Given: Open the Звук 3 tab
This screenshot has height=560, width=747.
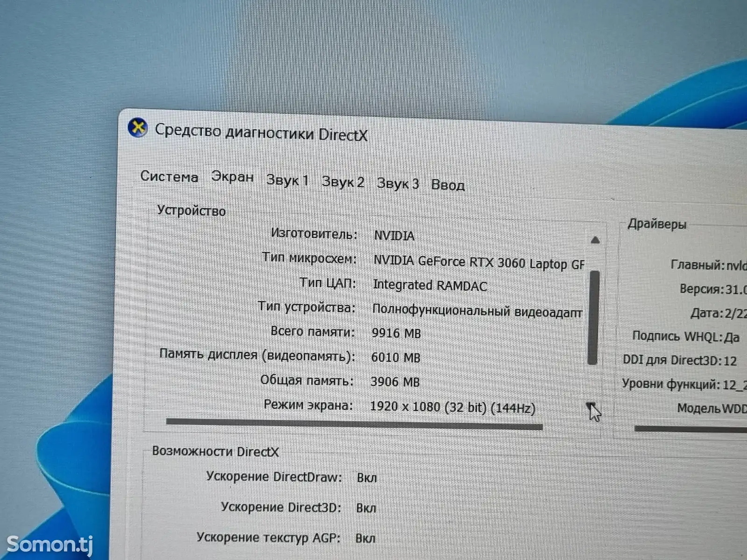Looking at the screenshot, I should pos(398,183).
